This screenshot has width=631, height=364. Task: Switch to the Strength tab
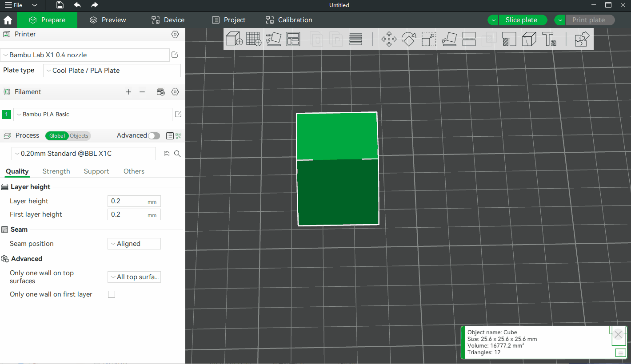point(56,171)
